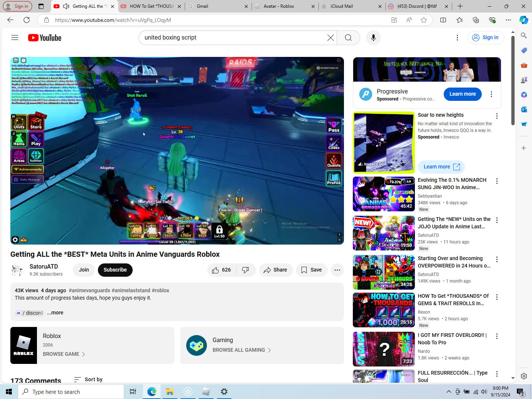Open the YouTube guide hamburger menu
532x399 pixels.
point(15,37)
